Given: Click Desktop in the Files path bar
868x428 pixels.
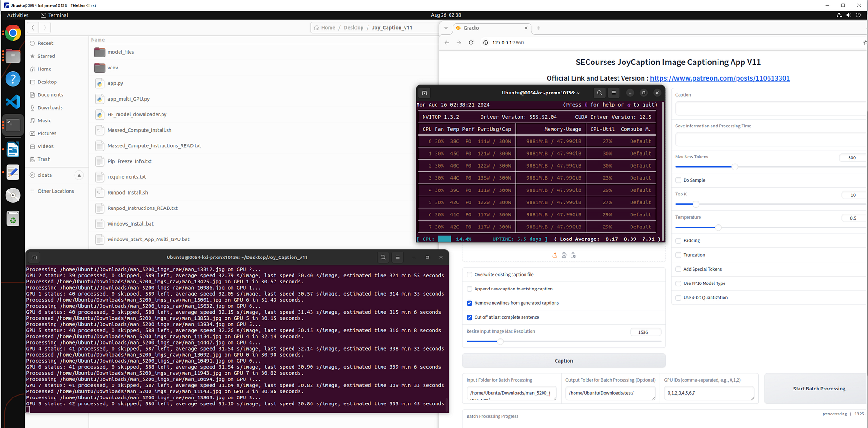Looking at the screenshot, I should pos(353,28).
